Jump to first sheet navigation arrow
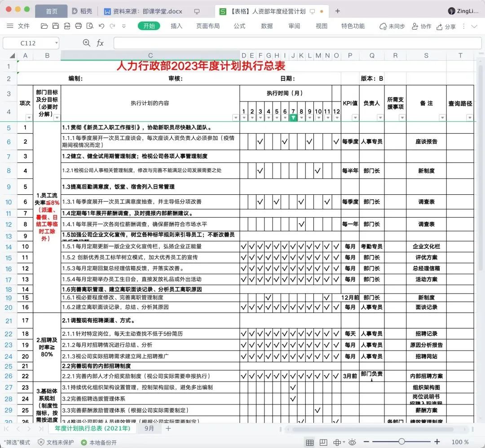This screenshot has width=485, height=448. pos(6,429)
